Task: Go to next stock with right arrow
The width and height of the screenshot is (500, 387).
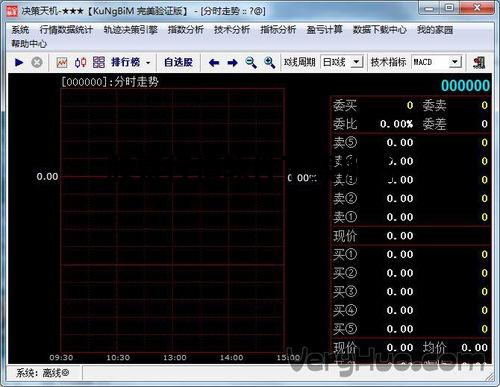Action: [232, 63]
